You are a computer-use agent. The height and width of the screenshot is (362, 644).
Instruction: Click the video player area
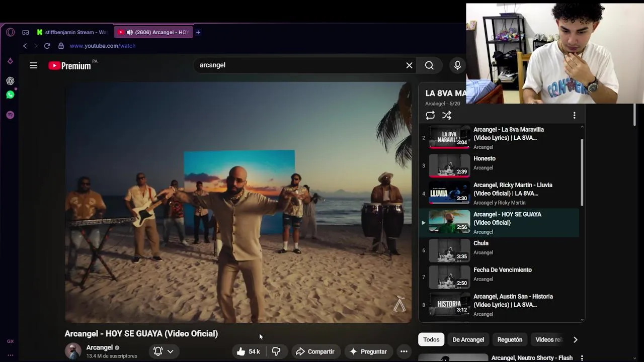238,202
